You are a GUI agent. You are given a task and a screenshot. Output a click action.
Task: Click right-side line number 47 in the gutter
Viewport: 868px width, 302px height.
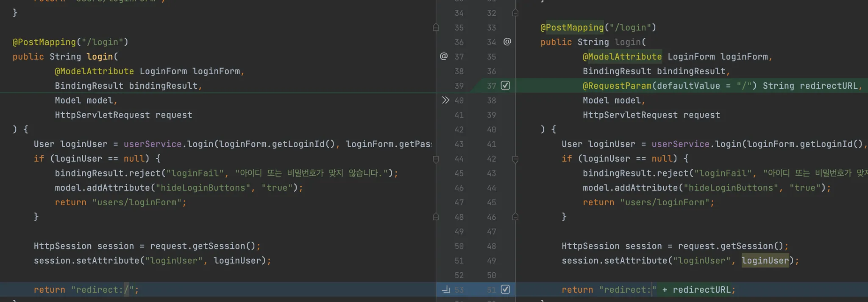[x=491, y=232]
